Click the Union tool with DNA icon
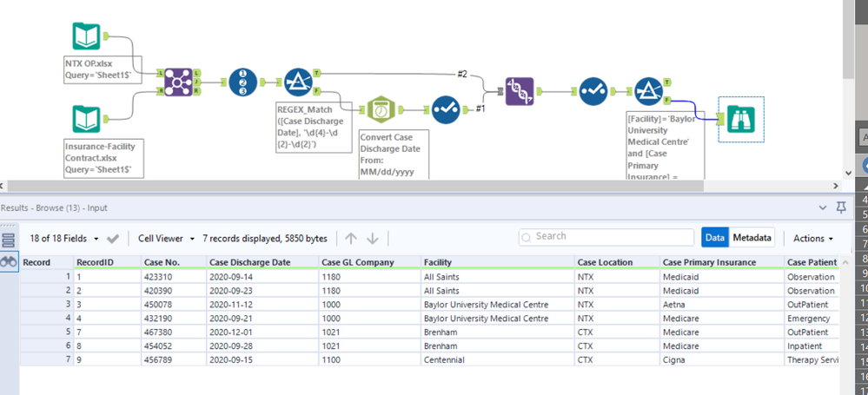 (519, 90)
